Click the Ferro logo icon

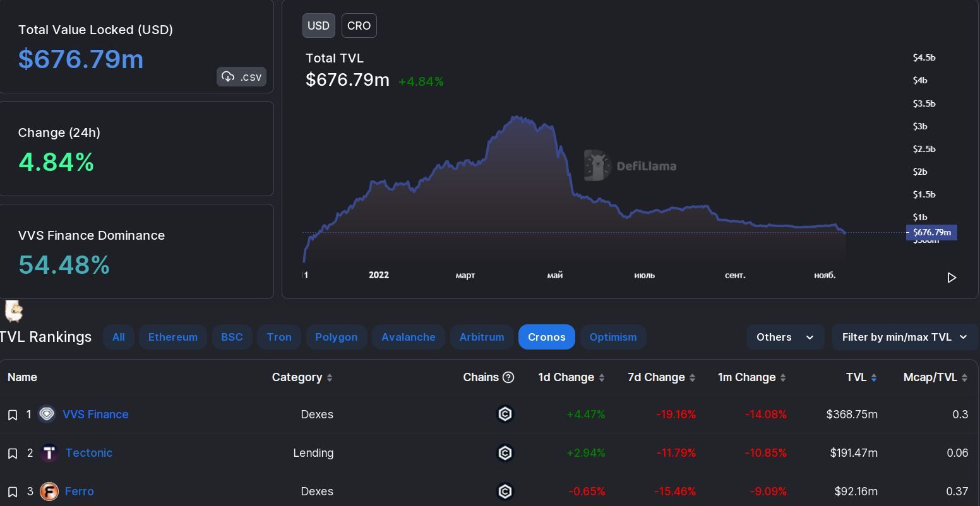pos(49,491)
